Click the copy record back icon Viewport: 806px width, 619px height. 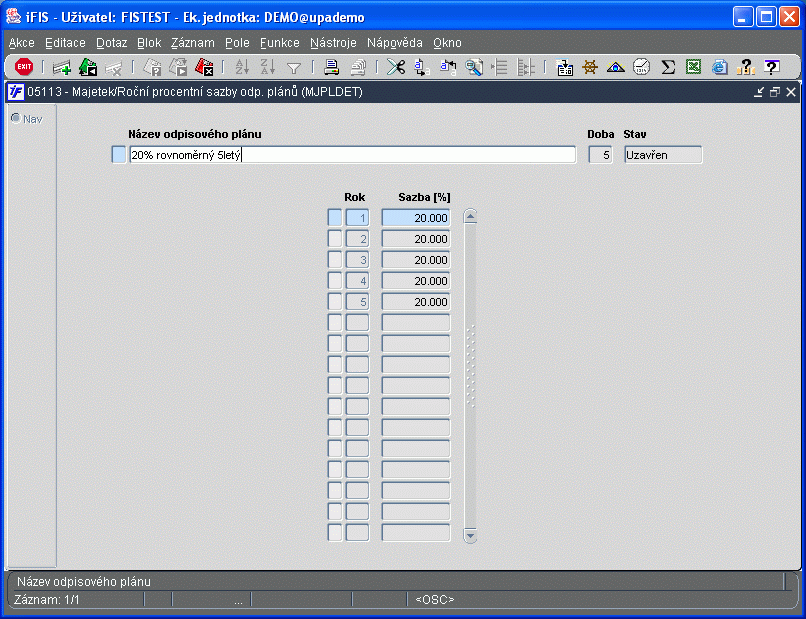tap(448, 67)
